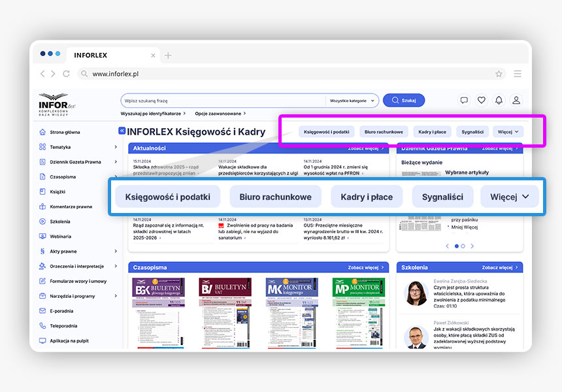Open the browser hamburger menu
562x392 pixels.
point(518,74)
